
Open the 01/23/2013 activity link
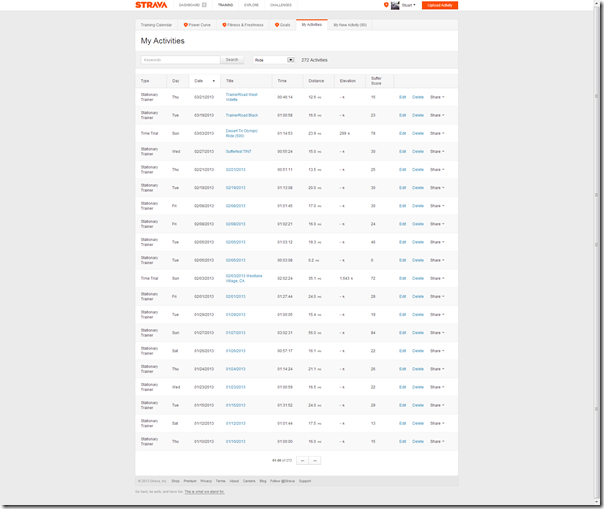pos(235,387)
